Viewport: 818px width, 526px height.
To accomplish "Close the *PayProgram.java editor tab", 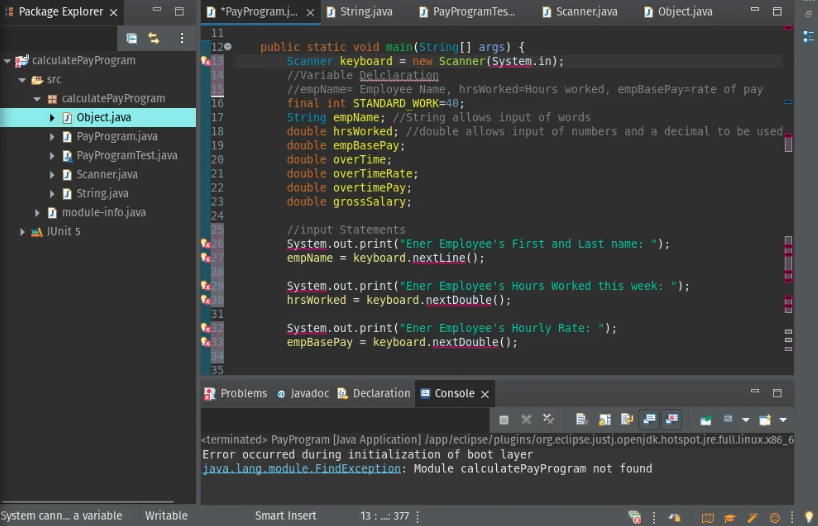I will pos(310,13).
